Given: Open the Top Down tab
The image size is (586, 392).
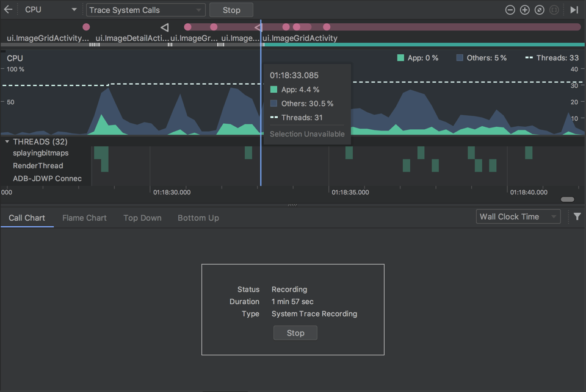Looking at the screenshot, I should (x=142, y=218).
